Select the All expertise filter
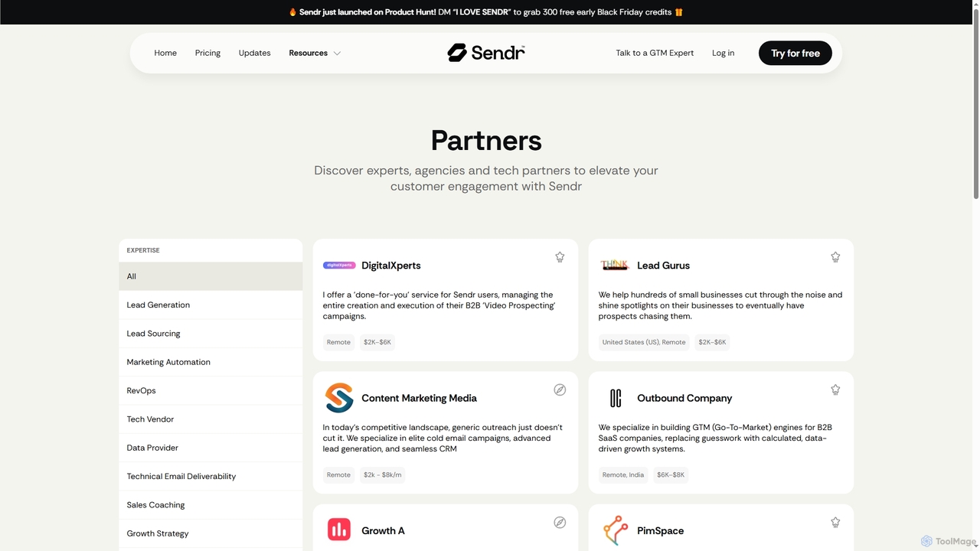 click(x=211, y=276)
